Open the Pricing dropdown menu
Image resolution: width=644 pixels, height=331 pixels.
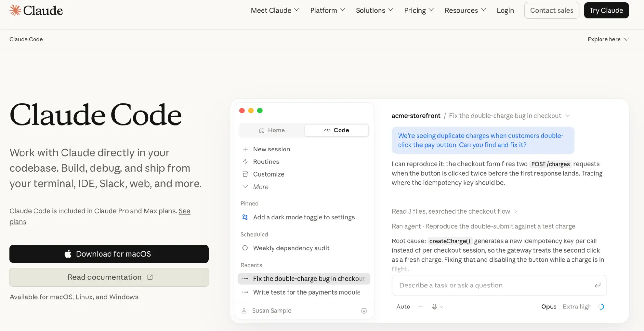click(x=419, y=10)
